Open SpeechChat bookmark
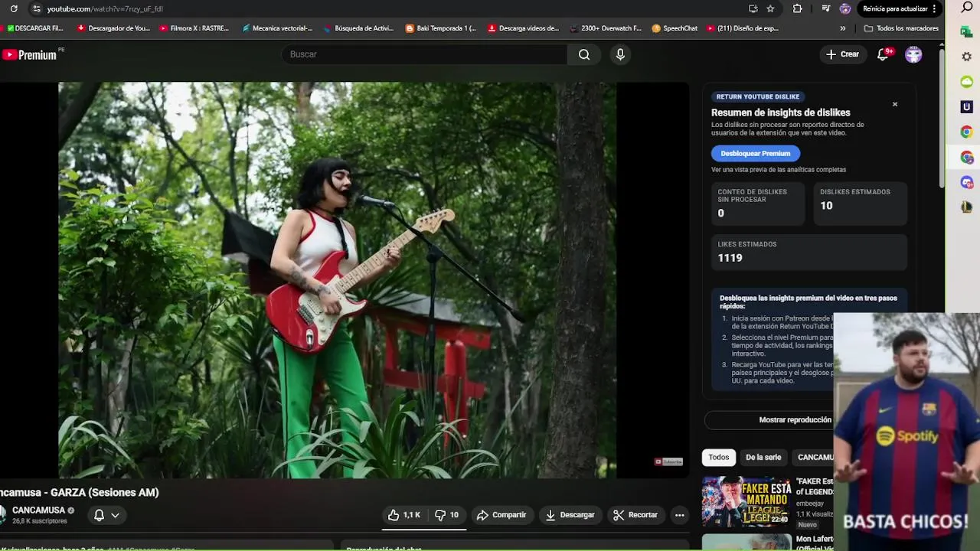Viewport: 980px width, 551px height. [x=675, y=28]
